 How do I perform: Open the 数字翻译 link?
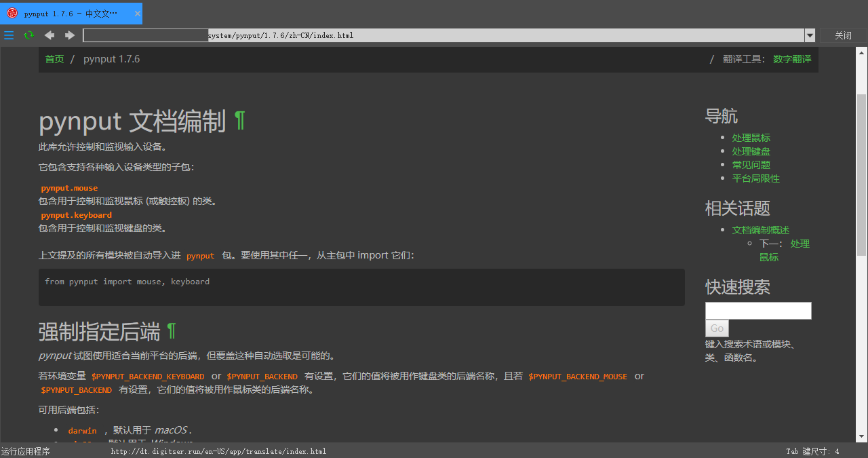coord(792,59)
